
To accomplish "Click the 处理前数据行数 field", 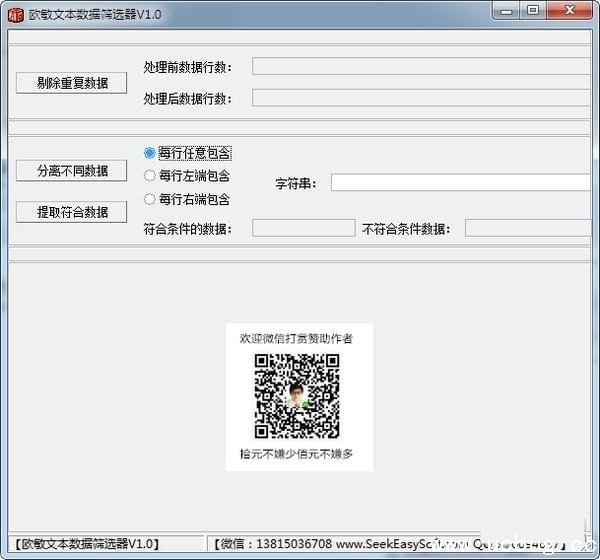I will tap(420, 67).
